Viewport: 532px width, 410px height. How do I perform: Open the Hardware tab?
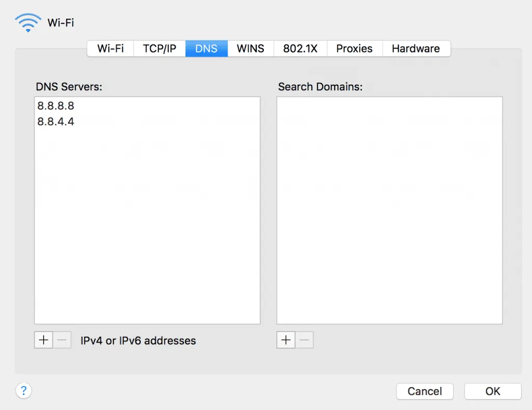pyautogui.click(x=416, y=48)
